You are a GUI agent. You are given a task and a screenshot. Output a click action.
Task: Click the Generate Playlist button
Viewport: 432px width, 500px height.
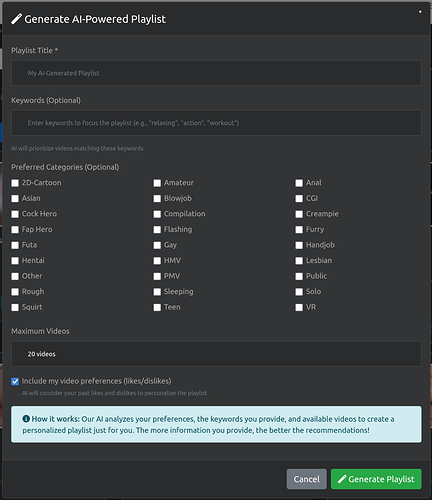coord(376,479)
